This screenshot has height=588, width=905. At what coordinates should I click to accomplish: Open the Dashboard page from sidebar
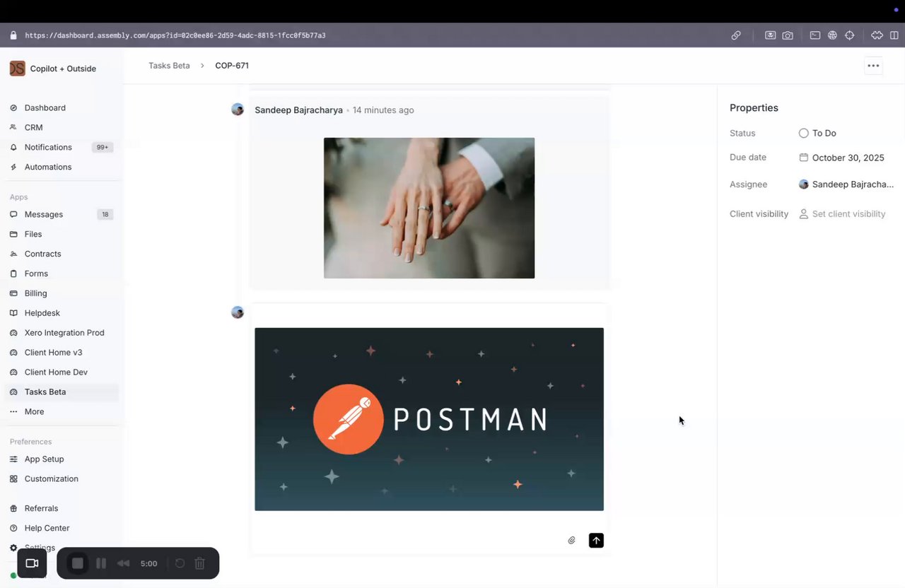point(45,108)
